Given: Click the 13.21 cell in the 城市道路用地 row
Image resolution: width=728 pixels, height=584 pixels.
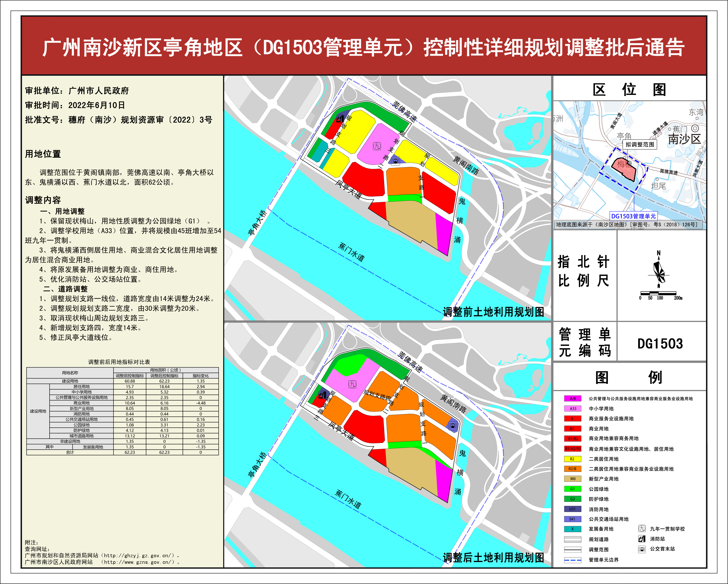Looking at the screenshot, I should 164,436.
